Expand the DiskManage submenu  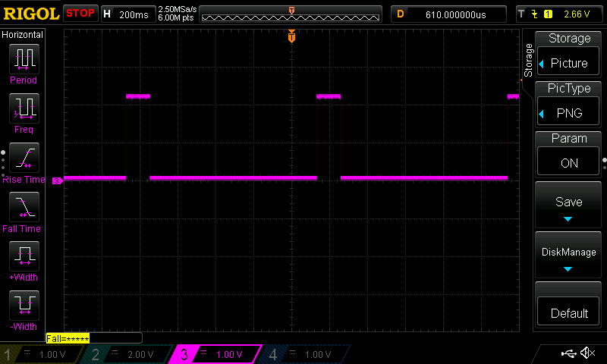click(x=568, y=256)
